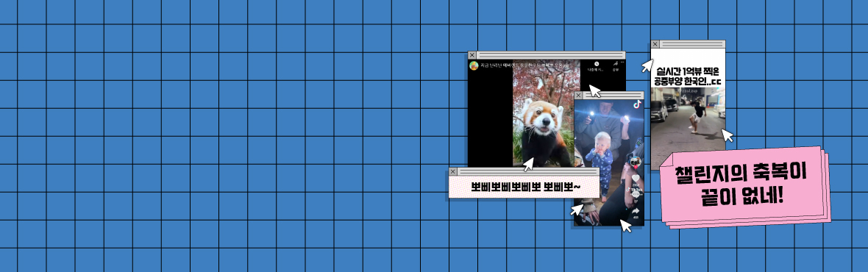This screenshot has width=868, height=272.
Task: Click the Watch later clock icon
Action: click(x=597, y=64)
